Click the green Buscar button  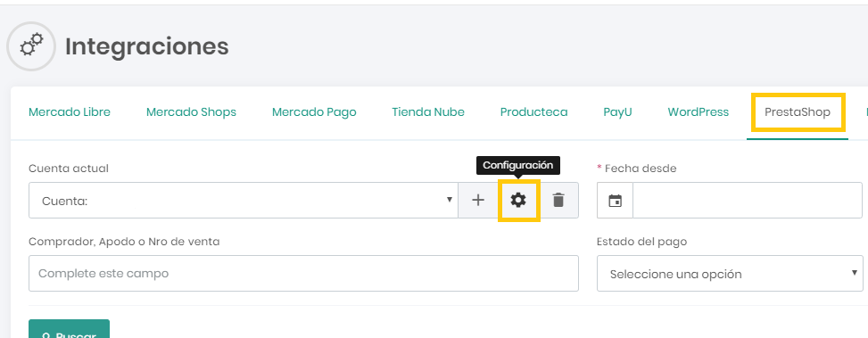(70, 329)
